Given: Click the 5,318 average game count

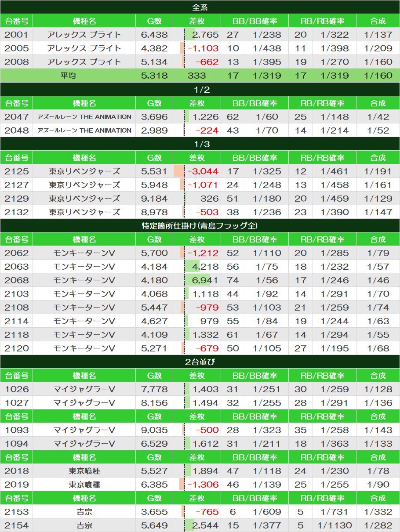Looking at the screenshot, I should tap(154, 75).
